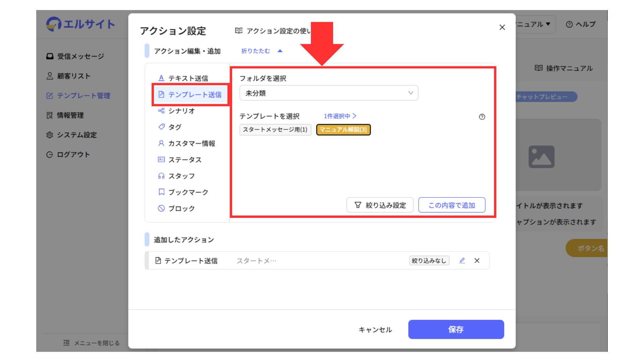Open the 絞り込み設定 filter settings
The height and width of the screenshot is (362, 644).
click(x=380, y=205)
